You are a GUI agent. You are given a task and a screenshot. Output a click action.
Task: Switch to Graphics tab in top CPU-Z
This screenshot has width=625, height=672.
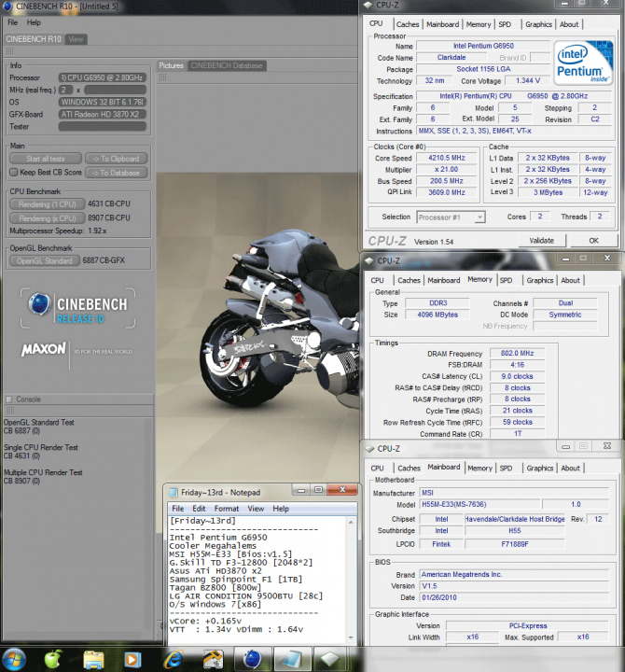538,24
